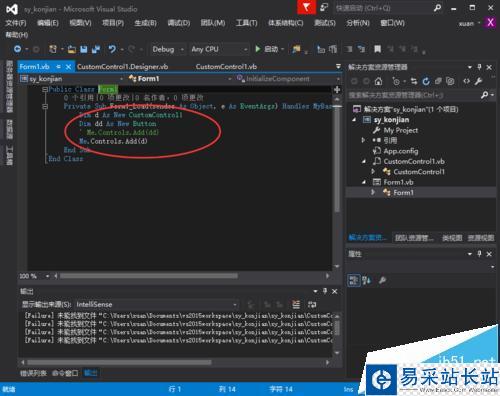The height and width of the screenshot is (396, 500).
Task: Toggle word wrap in Output panel
Action: (312, 304)
